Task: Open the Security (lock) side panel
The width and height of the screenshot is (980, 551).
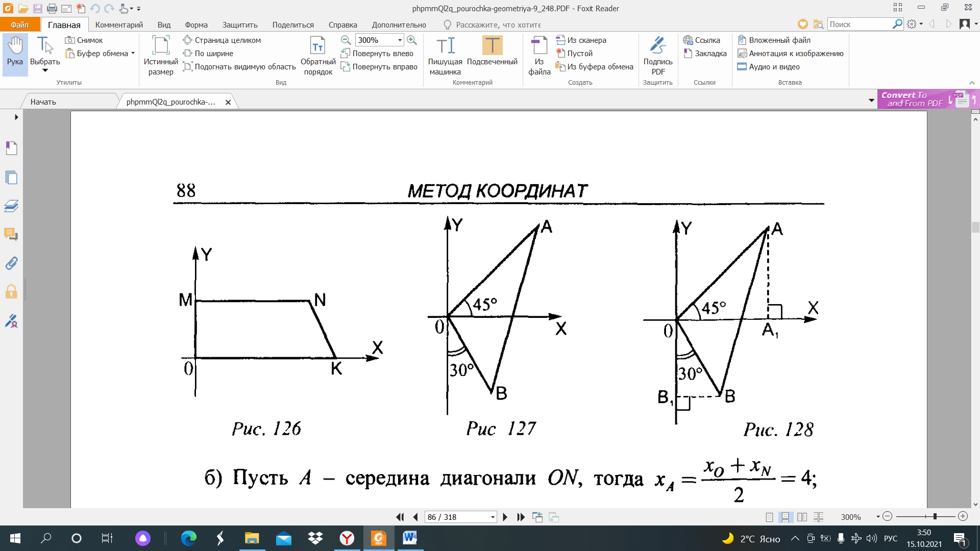Action: click(x=11, y=291)
